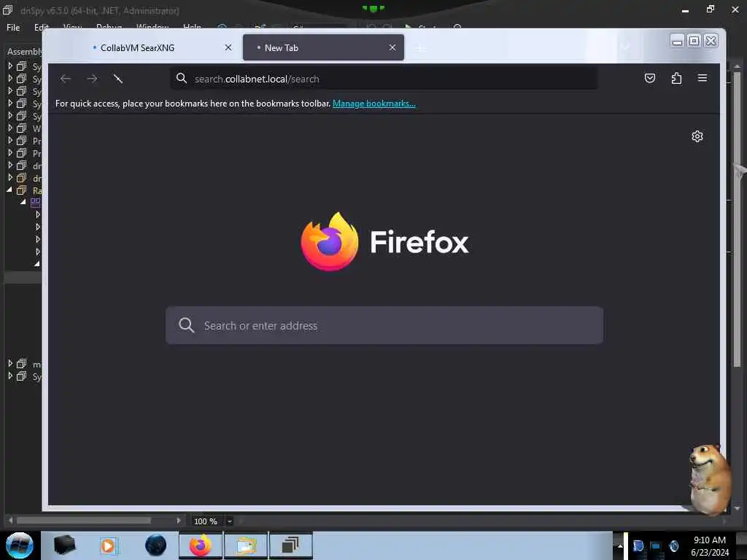Open Save to Pocket icon
This screenshot has height=560, width=747.
(x=650, y=78)
